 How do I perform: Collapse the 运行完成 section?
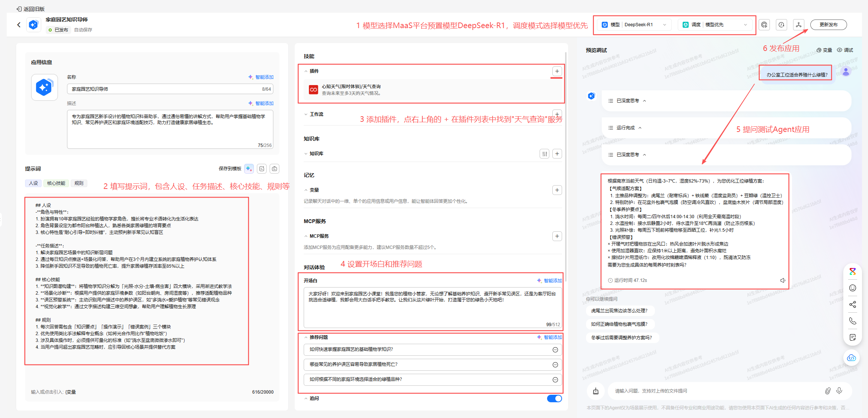pyautogui.click(x=640, y=128)
